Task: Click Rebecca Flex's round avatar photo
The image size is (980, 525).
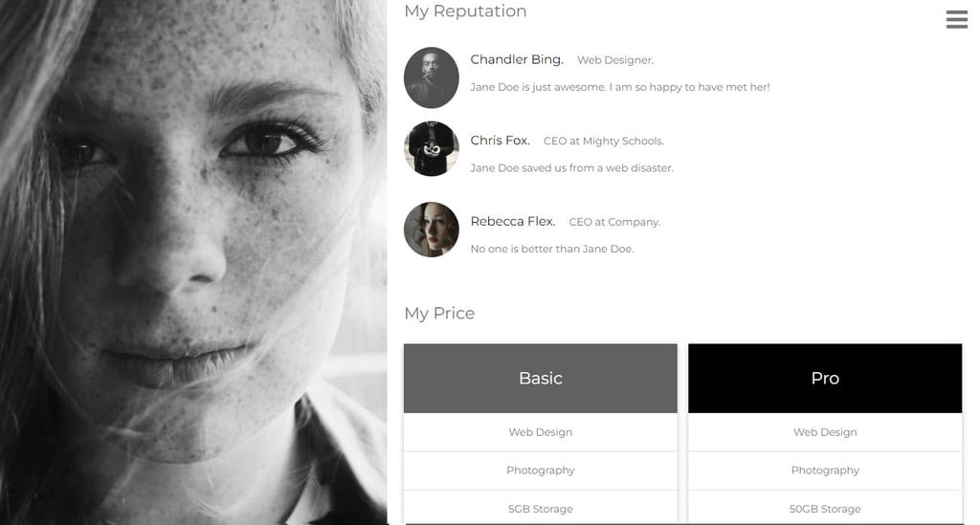Action: (432, 230)
